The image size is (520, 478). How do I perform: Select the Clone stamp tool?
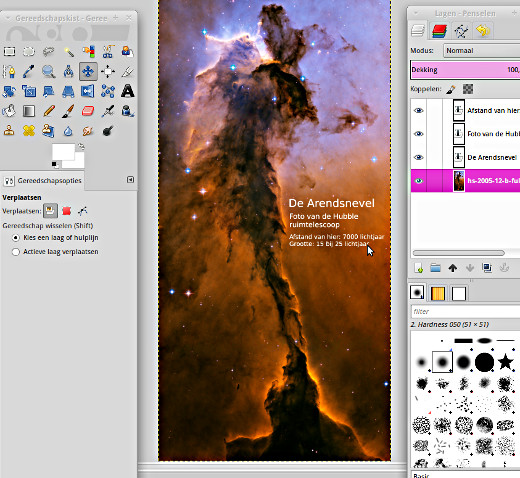pos(9,131)
